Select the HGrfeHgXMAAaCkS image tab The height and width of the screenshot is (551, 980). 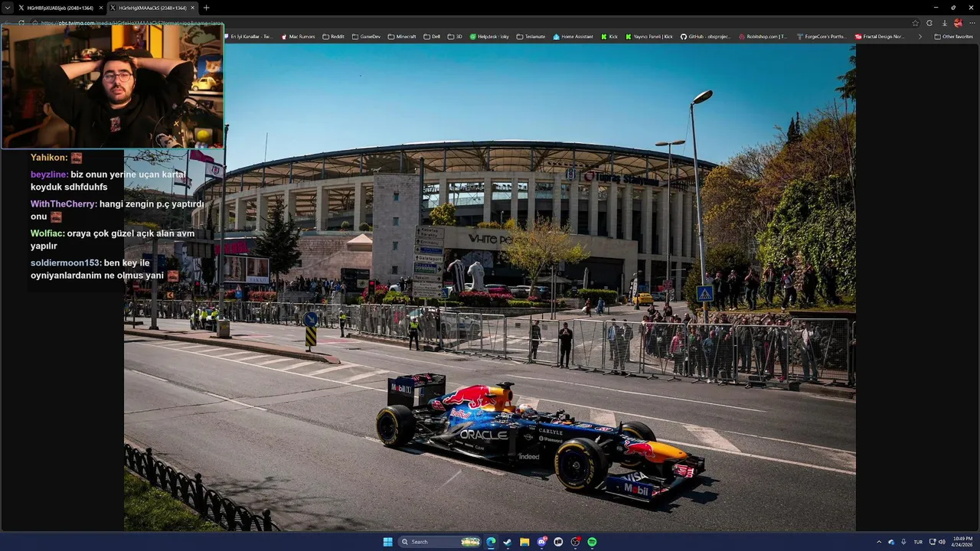tap(152, 8)
